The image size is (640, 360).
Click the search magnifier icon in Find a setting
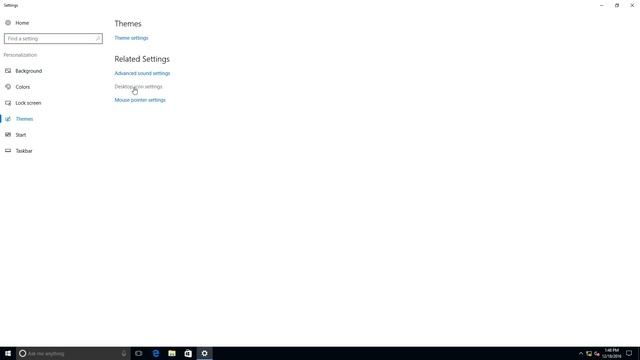pyautogui.click(x=98, y=38)
